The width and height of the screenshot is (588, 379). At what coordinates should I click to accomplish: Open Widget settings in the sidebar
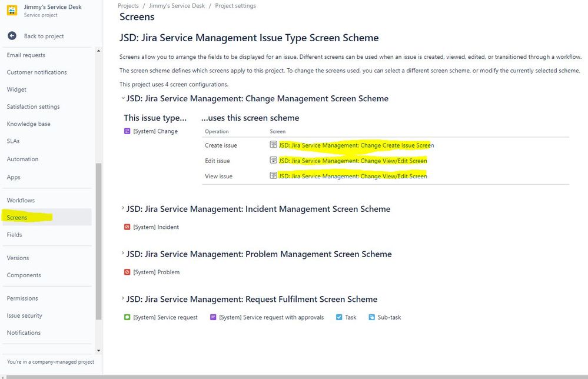click(16, 89)
